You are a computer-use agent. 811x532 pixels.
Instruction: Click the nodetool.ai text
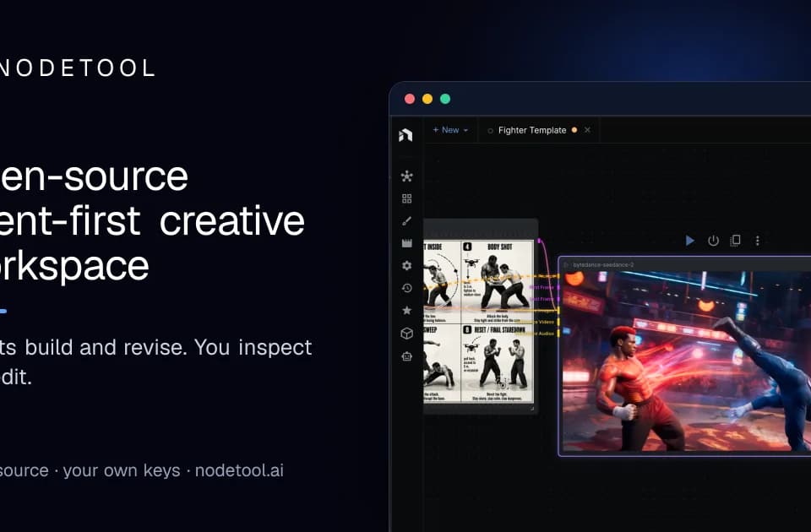coord(239,470)
